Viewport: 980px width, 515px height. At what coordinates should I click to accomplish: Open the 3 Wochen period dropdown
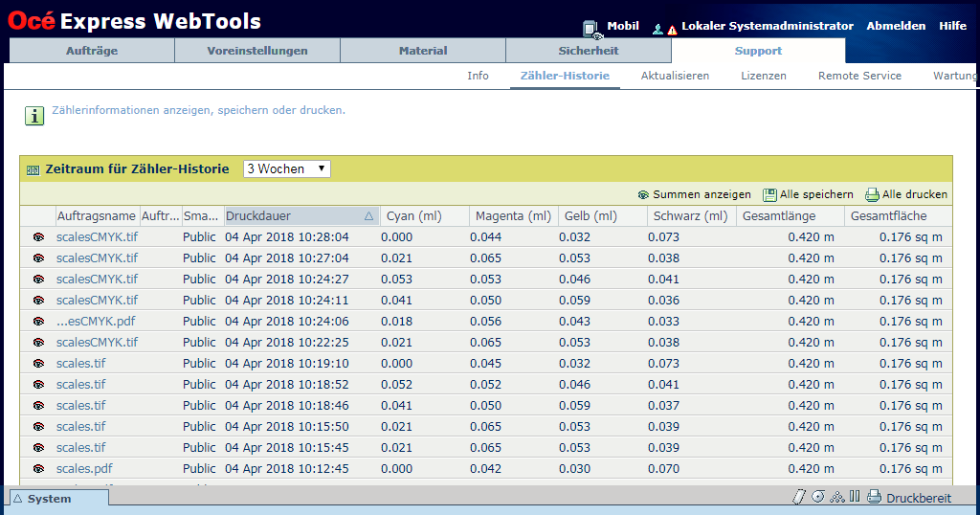tap(287, 168)
